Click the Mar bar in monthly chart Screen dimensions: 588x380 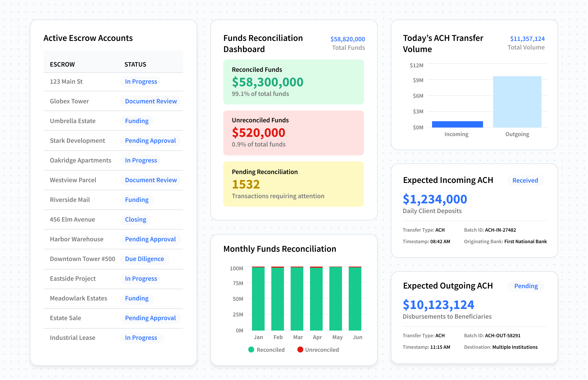(297, 298)
